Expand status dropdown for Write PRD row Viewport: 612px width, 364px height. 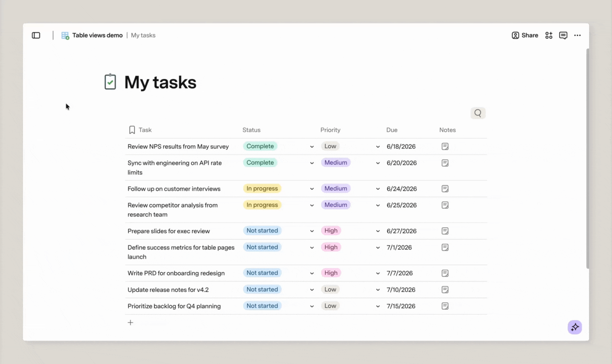point(312,273)
